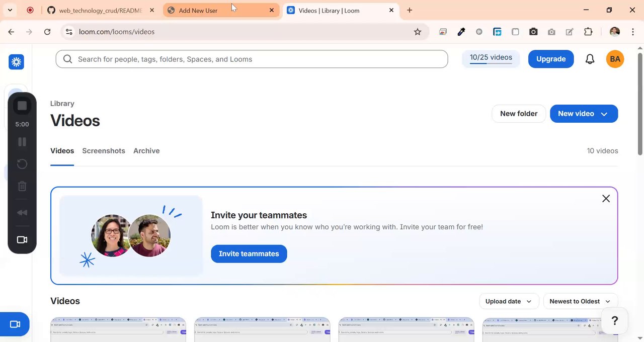Create a New folder

(x=519, y=114)
